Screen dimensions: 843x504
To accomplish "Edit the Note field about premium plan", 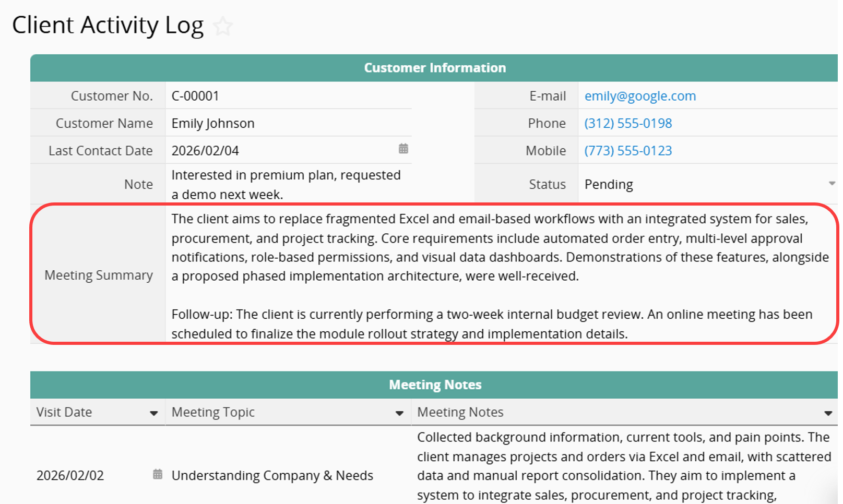I will pyautogui.click(x=286, y=185).
